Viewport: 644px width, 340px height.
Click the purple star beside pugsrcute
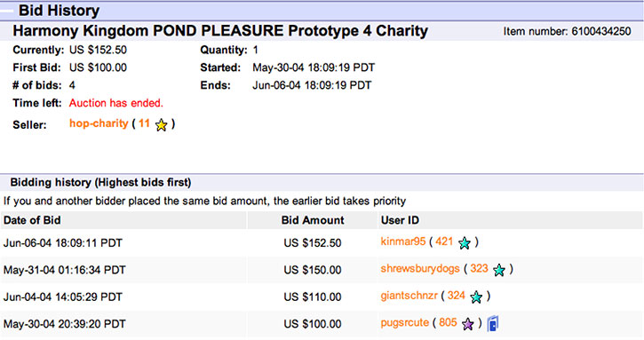pyautogui.click(x=468, y=324)
